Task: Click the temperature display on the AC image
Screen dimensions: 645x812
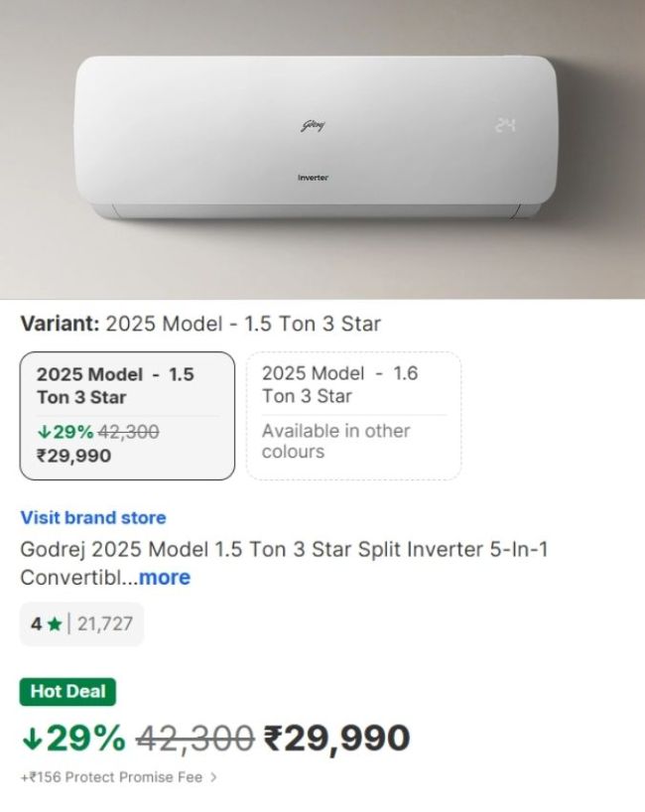Action: pos(503,124)
